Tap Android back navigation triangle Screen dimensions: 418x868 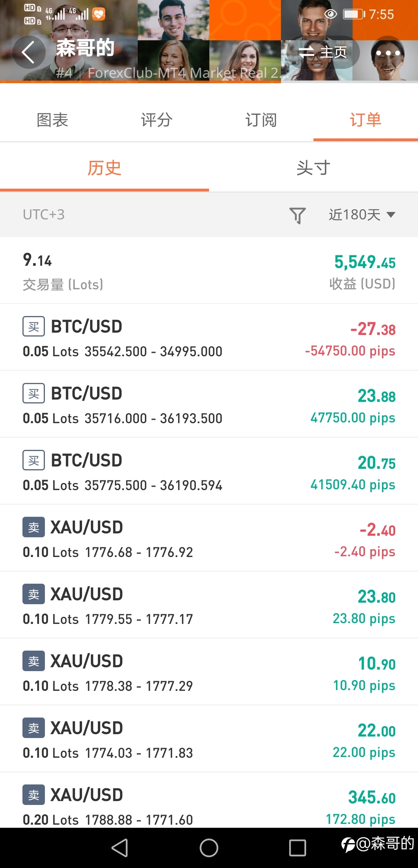(x=120, y=848)
